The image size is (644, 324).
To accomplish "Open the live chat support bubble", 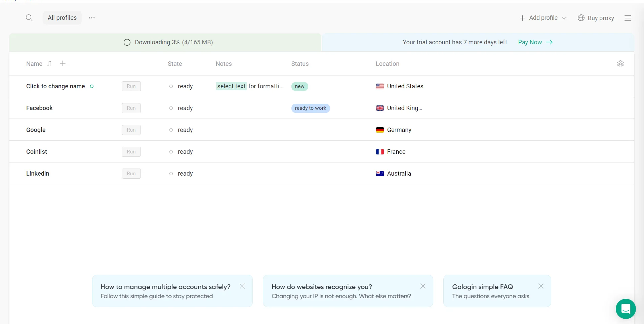I will point(626,309).
